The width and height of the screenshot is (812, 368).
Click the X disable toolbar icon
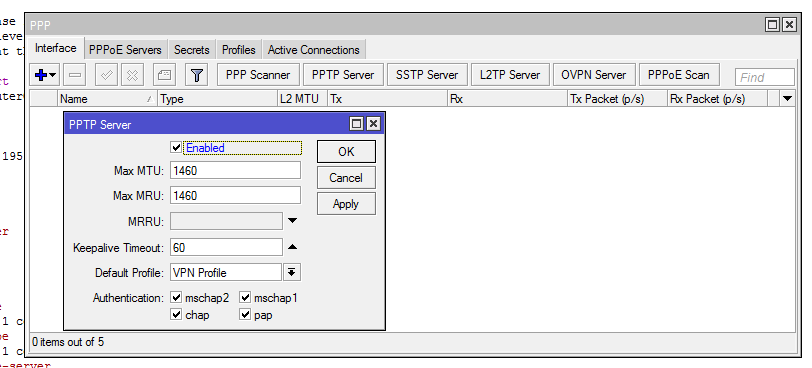[x=133, y=75]
